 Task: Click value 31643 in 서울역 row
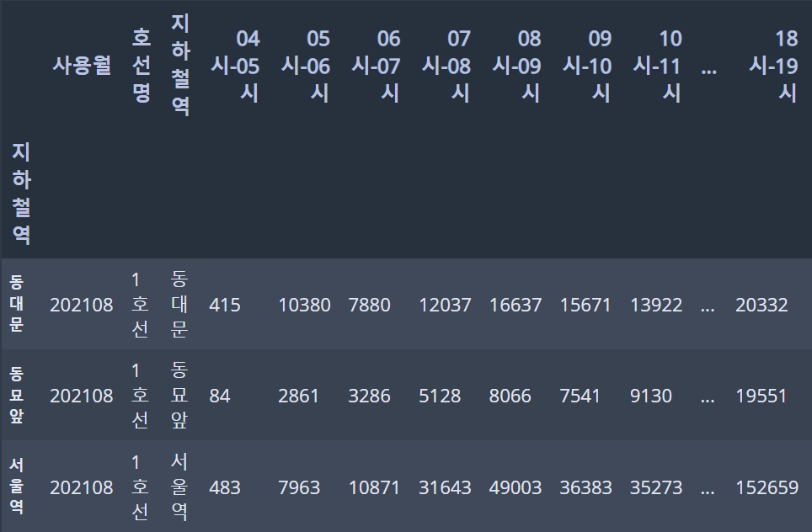click(x=445, y=487)
